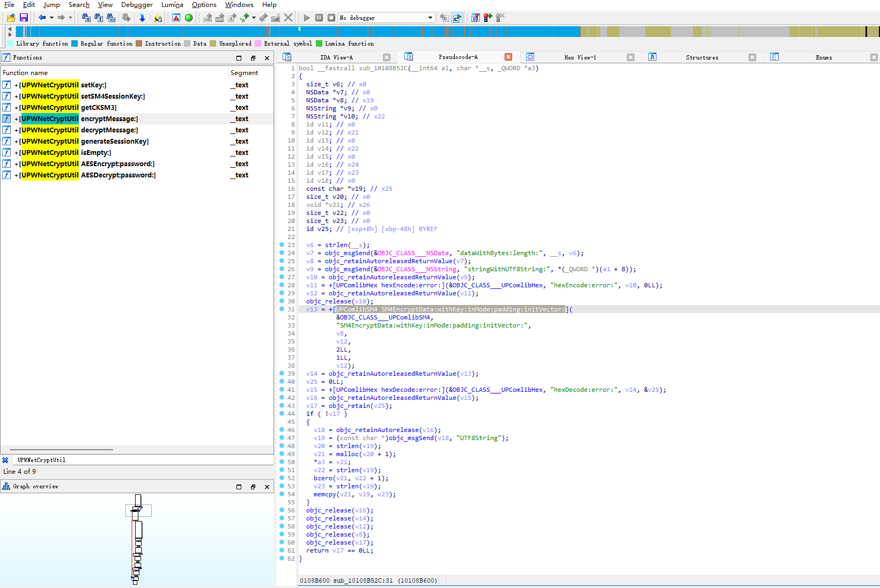The height and width of the screenshot is (588, 880).
Task: Close the IDA View-A tab
Action: 387,57
